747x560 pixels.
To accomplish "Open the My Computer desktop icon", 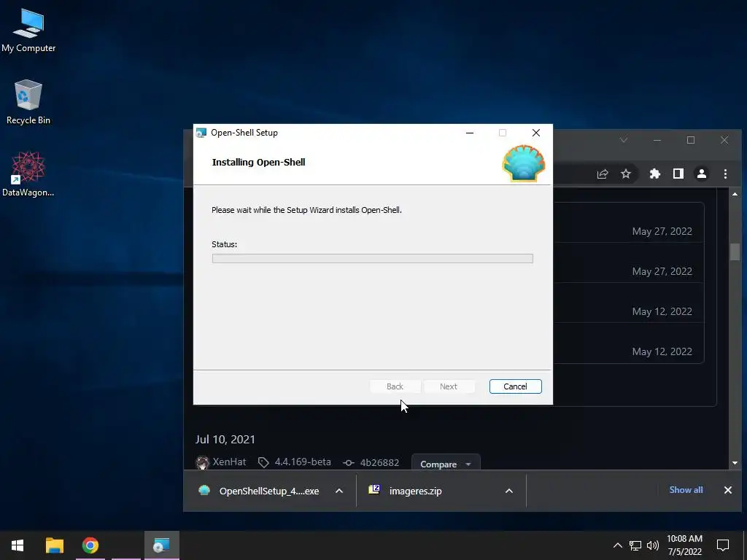I will click(x=28, y=31).
